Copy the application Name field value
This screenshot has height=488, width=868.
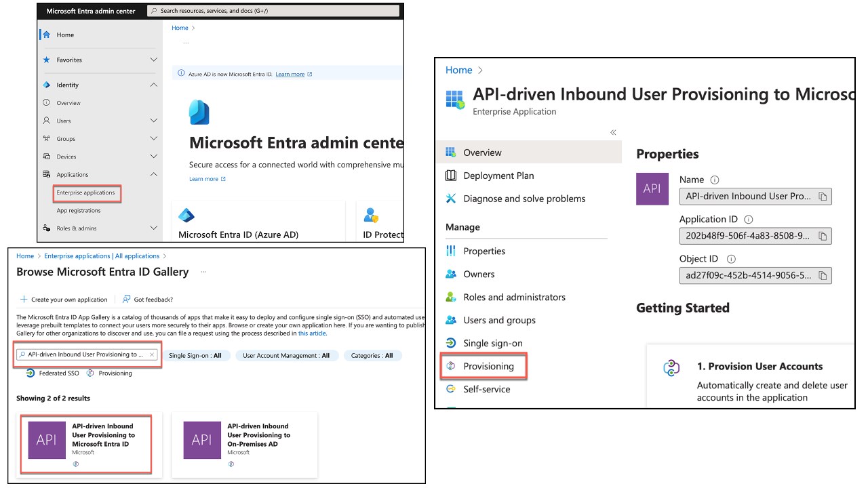tap(823, 197)
